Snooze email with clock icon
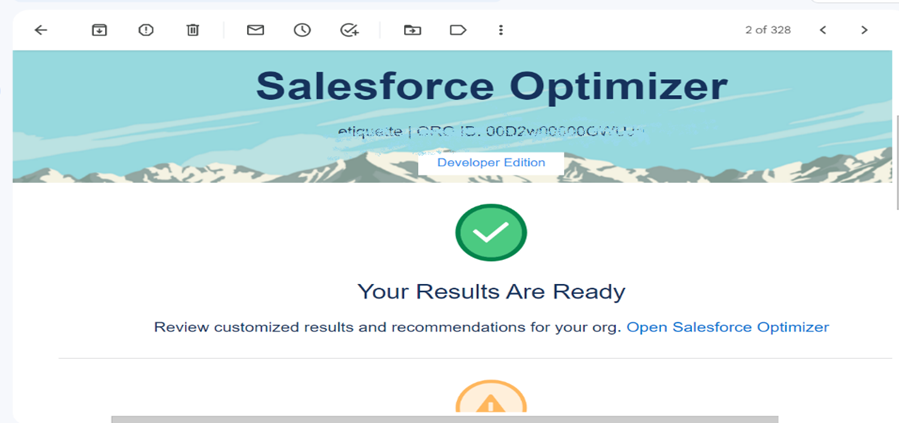899x423 pixels. point(302,30)
